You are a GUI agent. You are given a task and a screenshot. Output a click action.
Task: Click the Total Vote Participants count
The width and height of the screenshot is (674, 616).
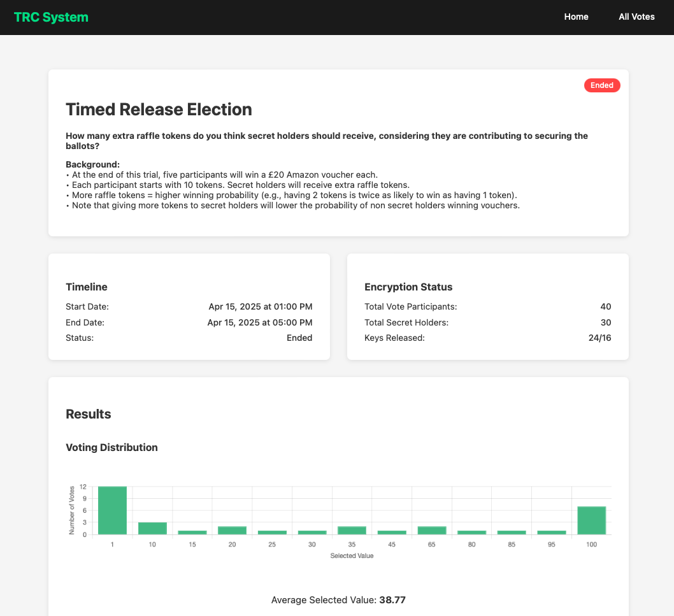tap(605, 306)
